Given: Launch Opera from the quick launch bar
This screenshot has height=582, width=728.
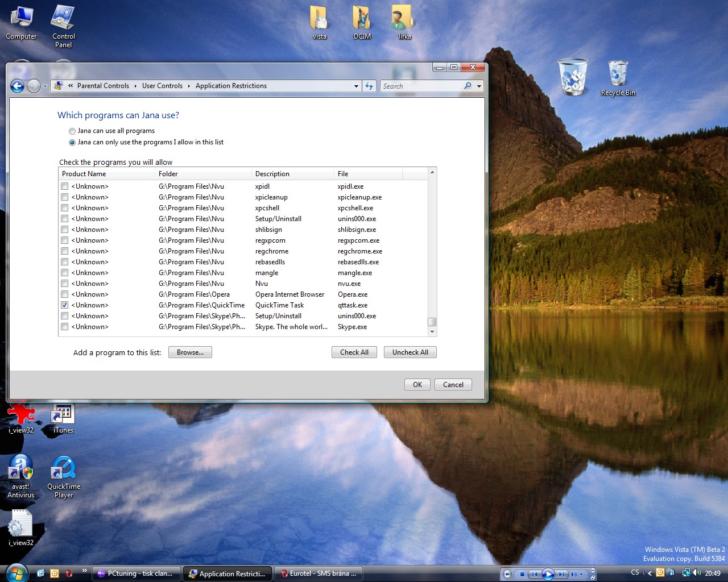Looking at the screenshot, I should 69,573.
